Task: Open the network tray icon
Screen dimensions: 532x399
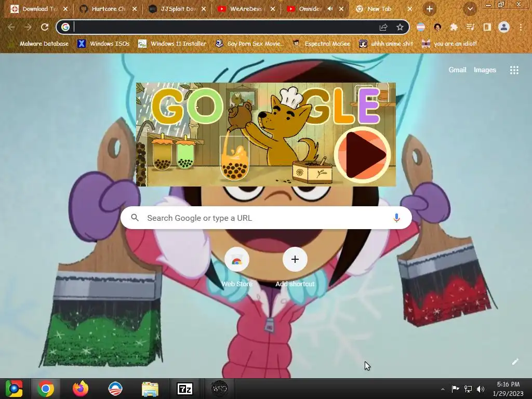Action: click(x=468, y=389)
